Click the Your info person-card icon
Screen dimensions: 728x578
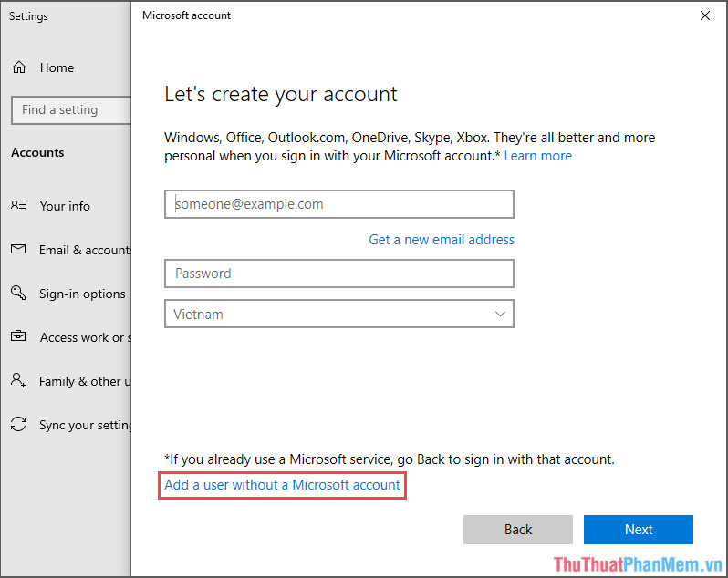(18, 205)
